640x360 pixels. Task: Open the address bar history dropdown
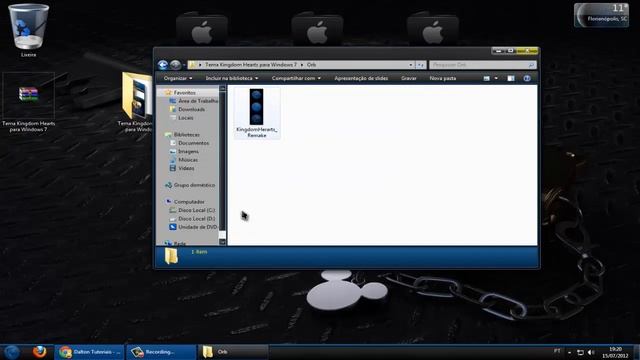(x=411, y=65)
